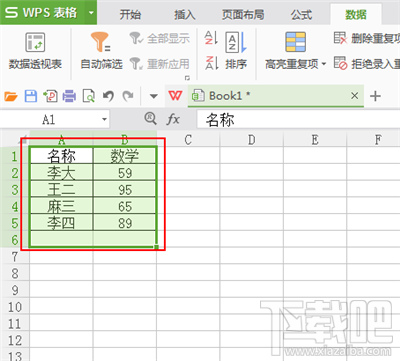Click cell containing 王二
The height and width of the screenshot is (361, 400).
61,189
